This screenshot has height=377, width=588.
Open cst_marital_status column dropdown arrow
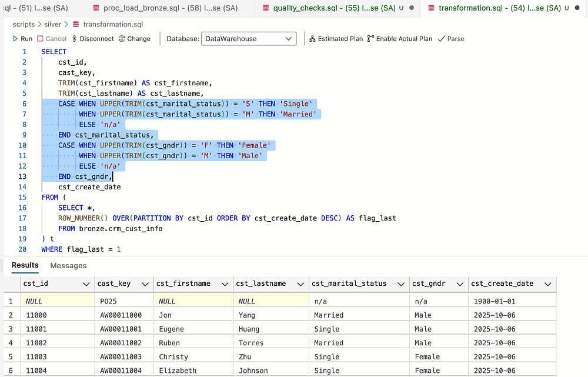click(400, 284)
